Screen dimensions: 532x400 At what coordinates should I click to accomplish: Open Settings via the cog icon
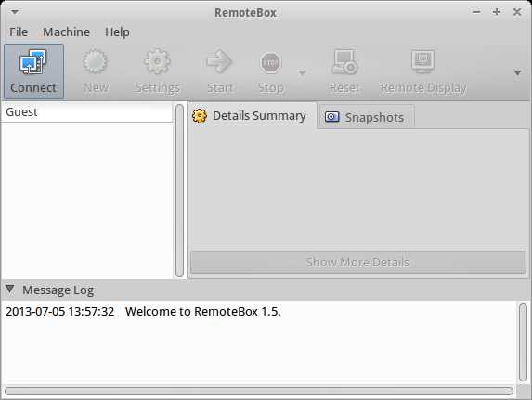[x=157, y=61]
